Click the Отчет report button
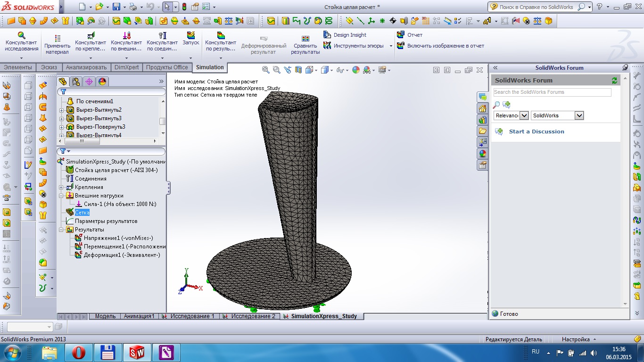 (410, 35)
